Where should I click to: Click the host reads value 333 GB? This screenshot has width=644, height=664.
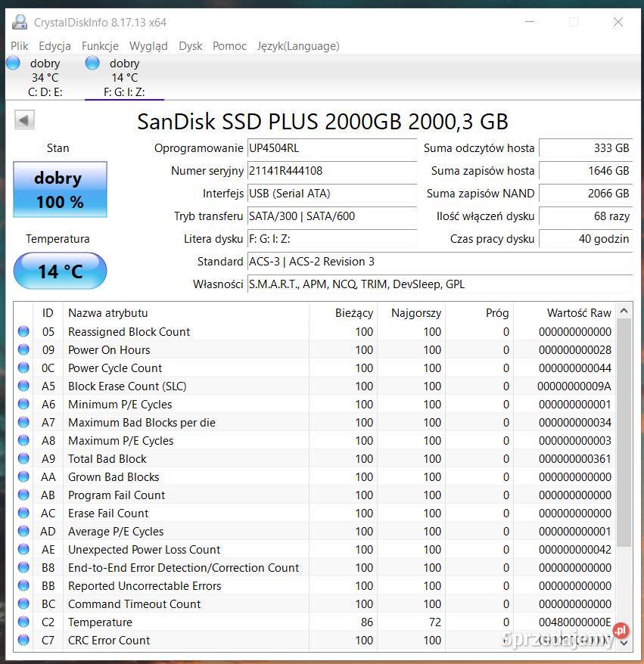coord(586,148)
